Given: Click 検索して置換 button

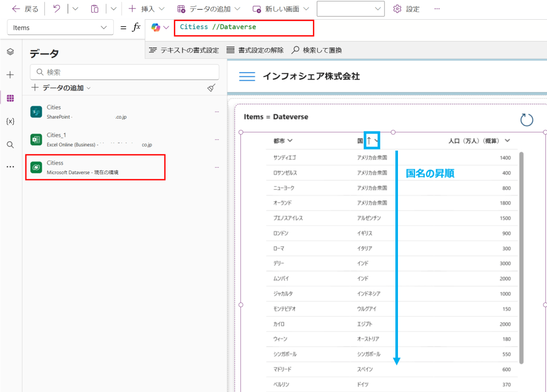Looking at the screenshot, I should pos(317,50).
